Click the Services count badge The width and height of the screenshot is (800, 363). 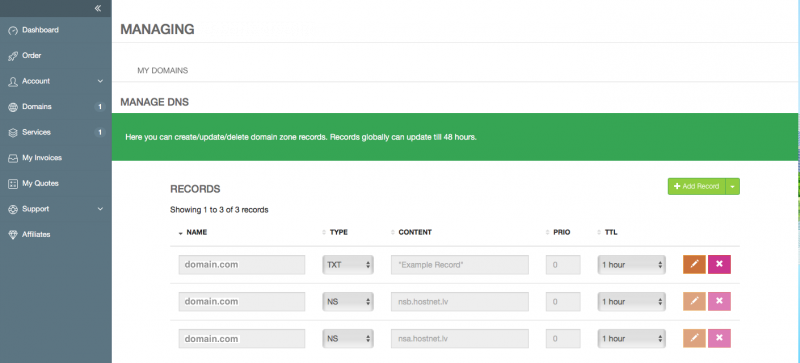coord(100,132)
